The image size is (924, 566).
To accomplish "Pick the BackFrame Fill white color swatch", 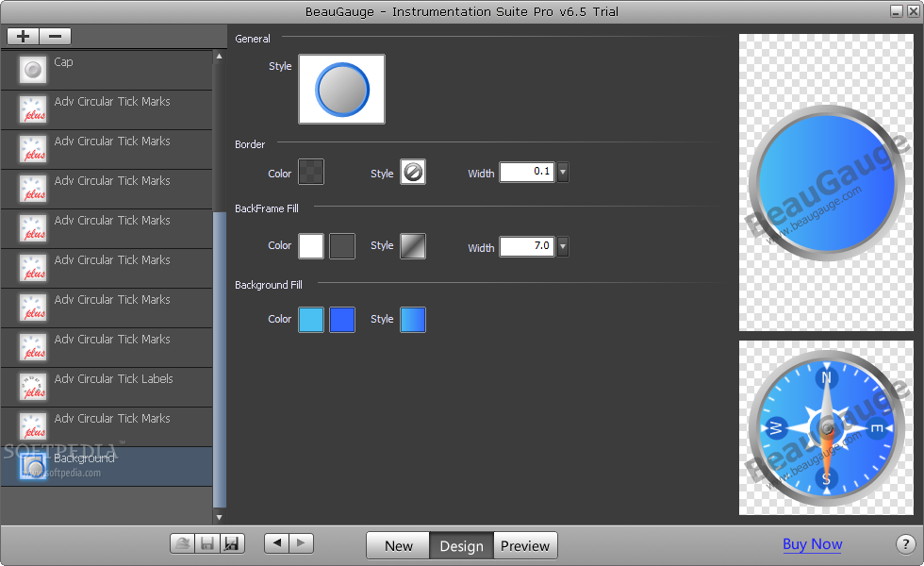I will point(311,246).
